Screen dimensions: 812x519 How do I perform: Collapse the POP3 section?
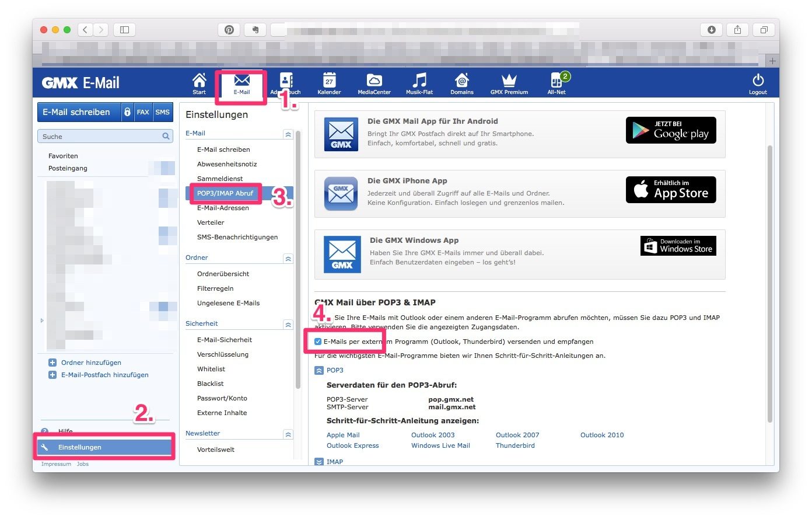pos(319,370)
